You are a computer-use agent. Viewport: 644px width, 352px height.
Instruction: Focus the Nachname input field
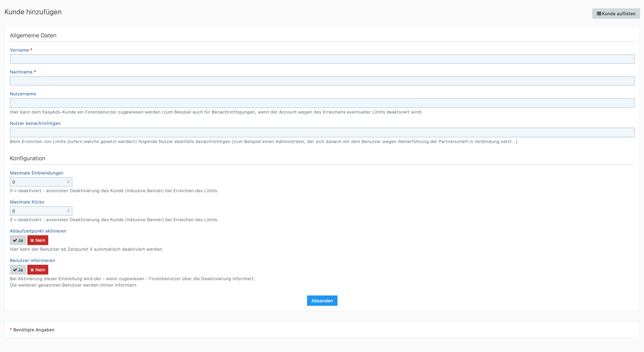(x=322, y=81)
